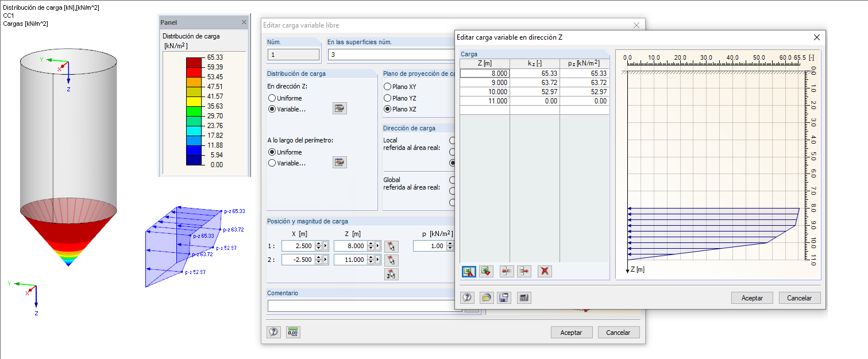Click kz value 63.72 in table
Image resolution: width=868 pixels, height=359 pixels.
[535, 83]
